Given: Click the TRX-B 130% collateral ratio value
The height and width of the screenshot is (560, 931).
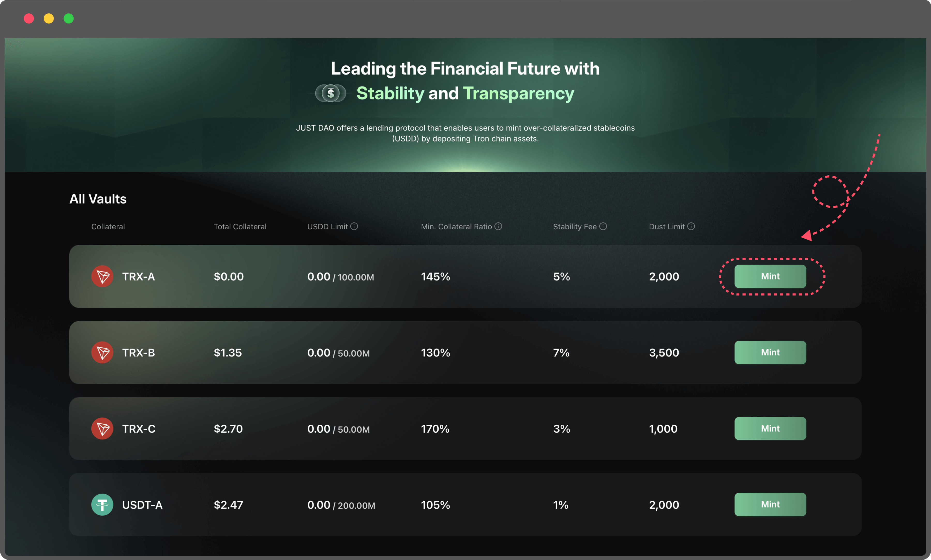Looking at the screenshot, I should [x=436, y=353].
